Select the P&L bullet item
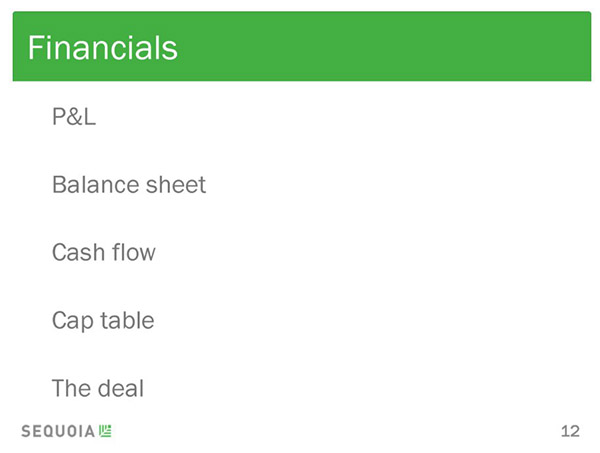Viewport: 600px width, 453px height. [74, 116]
